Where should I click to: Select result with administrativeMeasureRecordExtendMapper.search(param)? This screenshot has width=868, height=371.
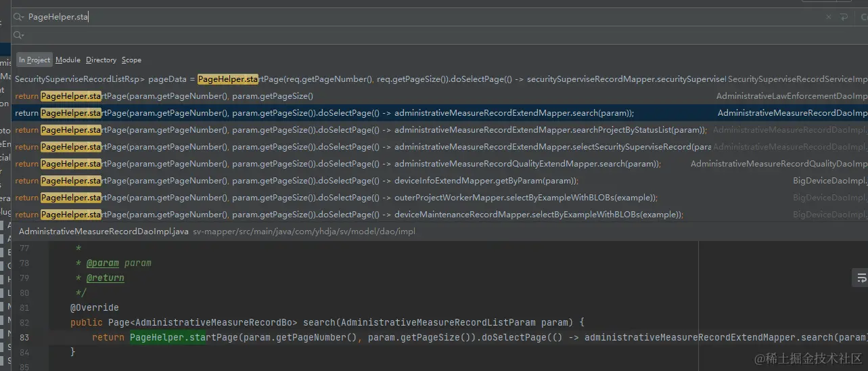pyautogui.click(x=440, y=113)
